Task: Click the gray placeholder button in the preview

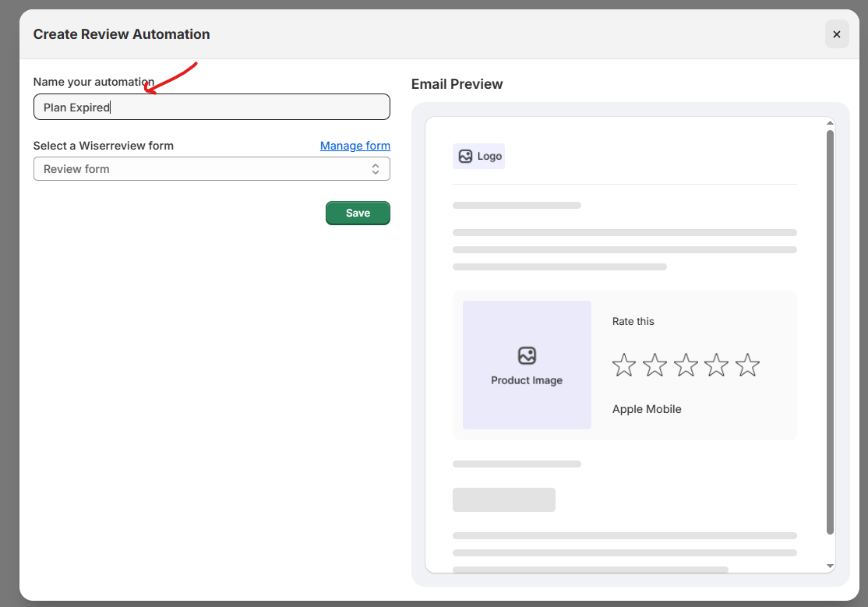Action: point(503,499)
